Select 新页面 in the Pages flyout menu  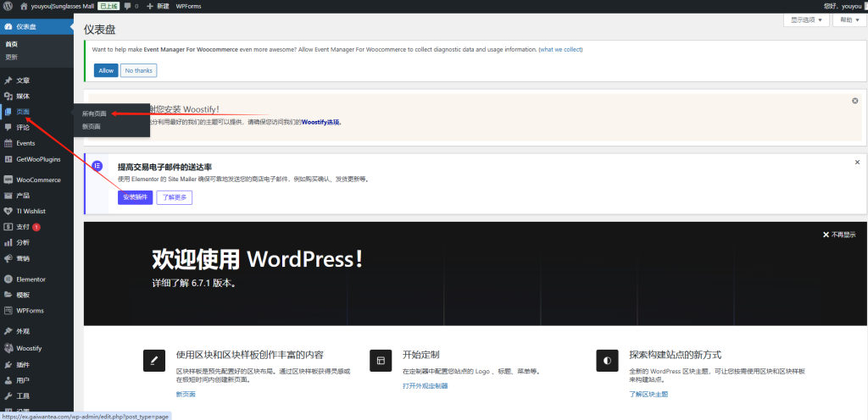pos(92,126)
